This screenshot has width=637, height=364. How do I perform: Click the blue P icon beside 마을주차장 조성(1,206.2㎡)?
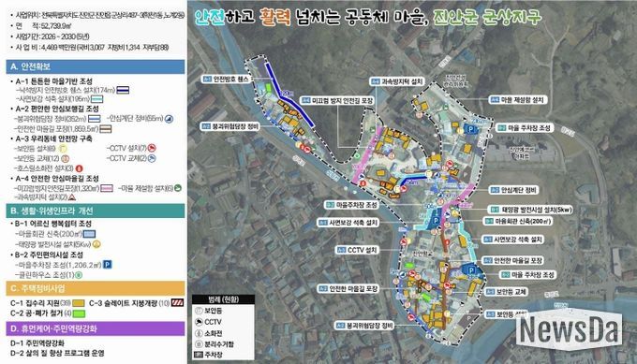tap(107, 265)
